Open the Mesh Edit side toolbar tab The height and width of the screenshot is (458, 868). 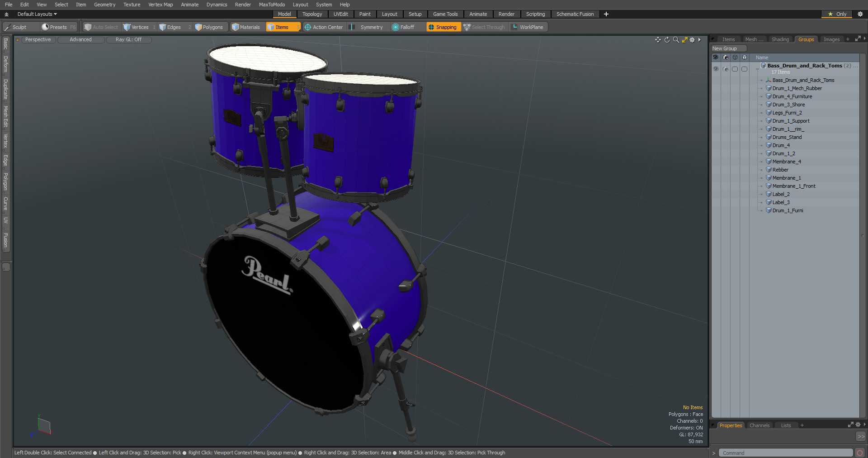pos(6,117)
